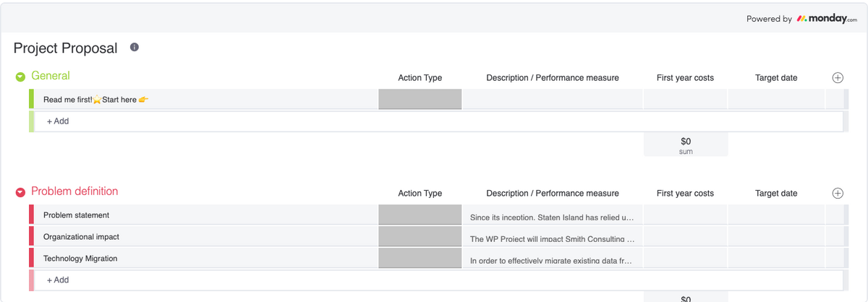Screen dimensions: 868x302
Task: Click '+ Add' in the General group
Action: (58, 121)
